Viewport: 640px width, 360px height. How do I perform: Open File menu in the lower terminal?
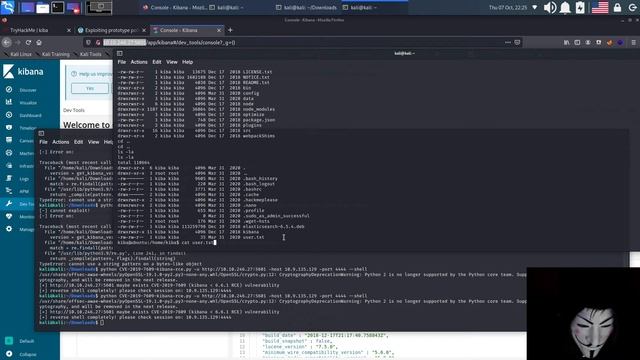(x=43, y=142)
